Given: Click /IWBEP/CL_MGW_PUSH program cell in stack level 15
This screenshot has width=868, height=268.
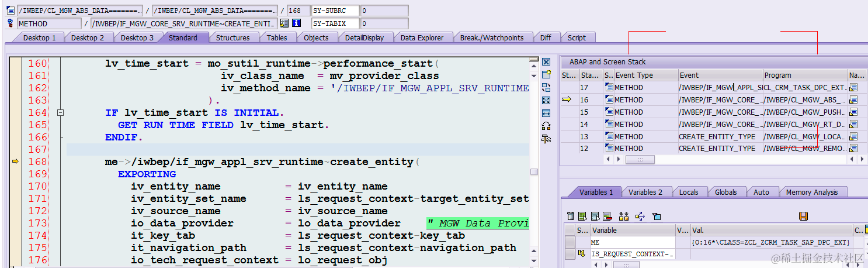Looking at the screenshot, I should [x=805, y=112].
